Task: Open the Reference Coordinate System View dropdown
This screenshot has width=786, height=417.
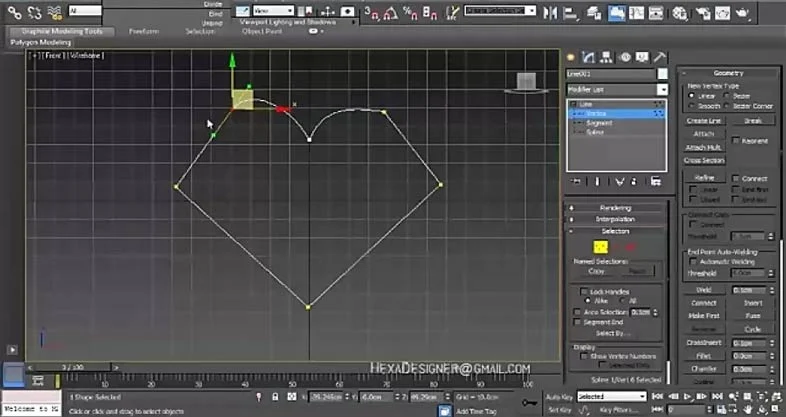Action: point(273,11)
